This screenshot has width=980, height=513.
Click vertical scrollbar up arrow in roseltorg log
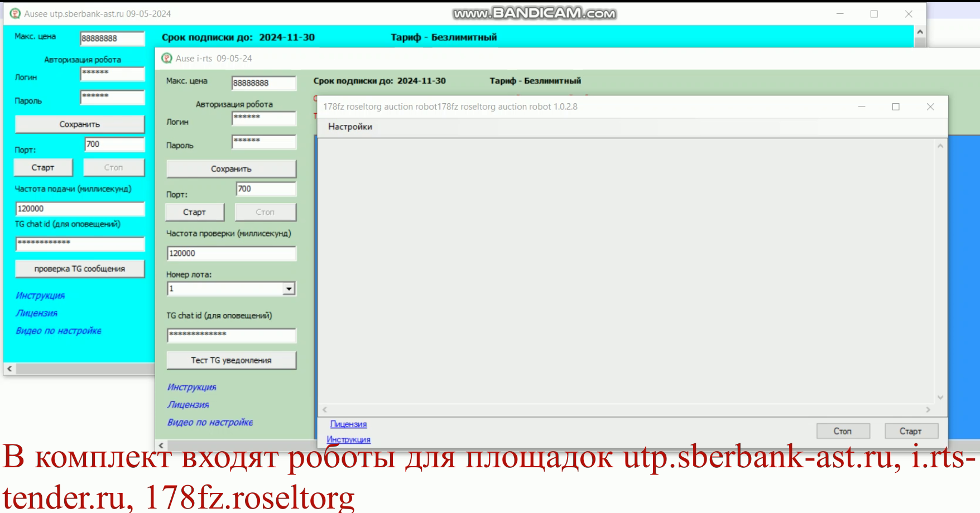click(940, 146)
